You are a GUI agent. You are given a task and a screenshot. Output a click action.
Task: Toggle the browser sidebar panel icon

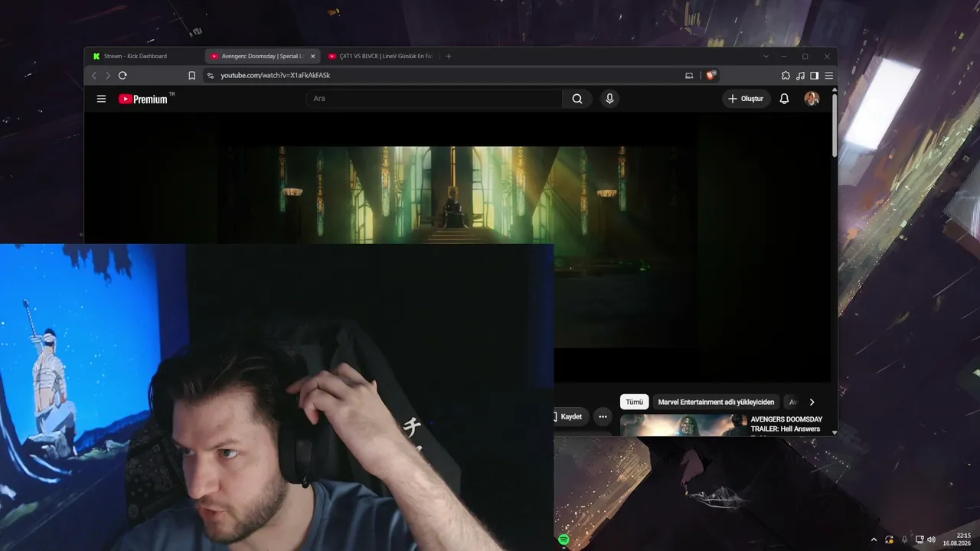coord(814,76)
